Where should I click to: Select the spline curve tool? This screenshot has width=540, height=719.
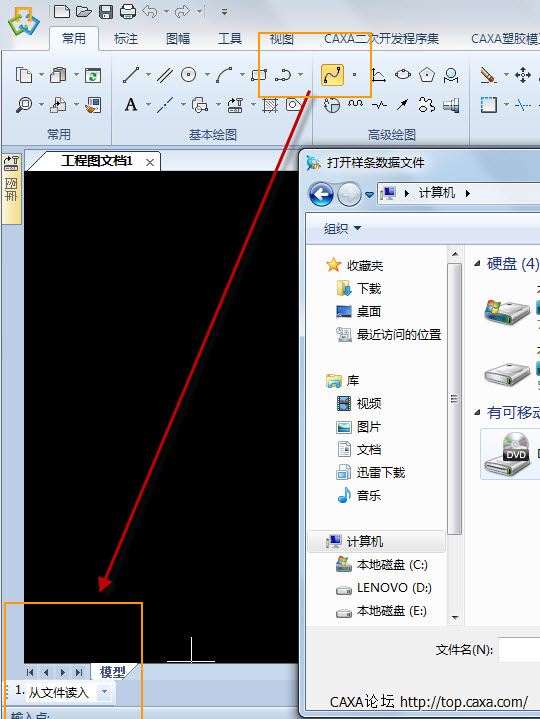pos(332,75)
